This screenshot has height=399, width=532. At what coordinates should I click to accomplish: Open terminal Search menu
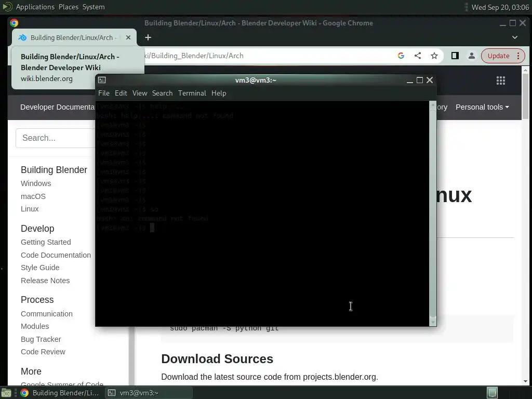point(162,93)
